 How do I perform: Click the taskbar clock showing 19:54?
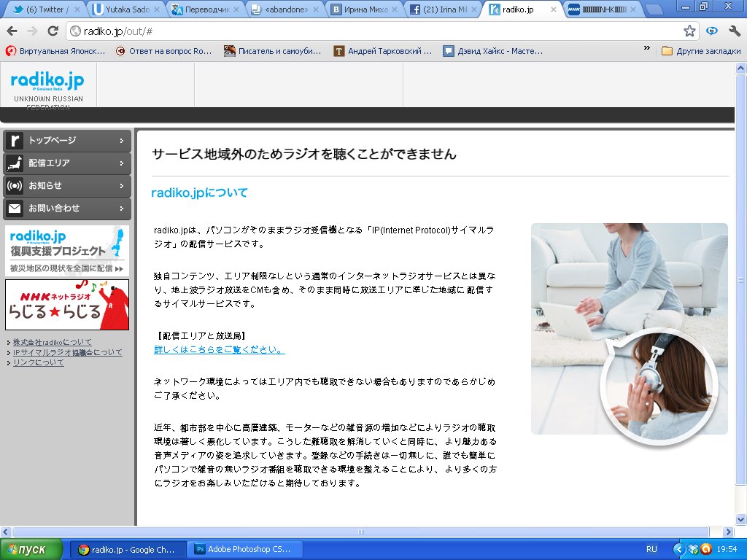click(727, 550)
